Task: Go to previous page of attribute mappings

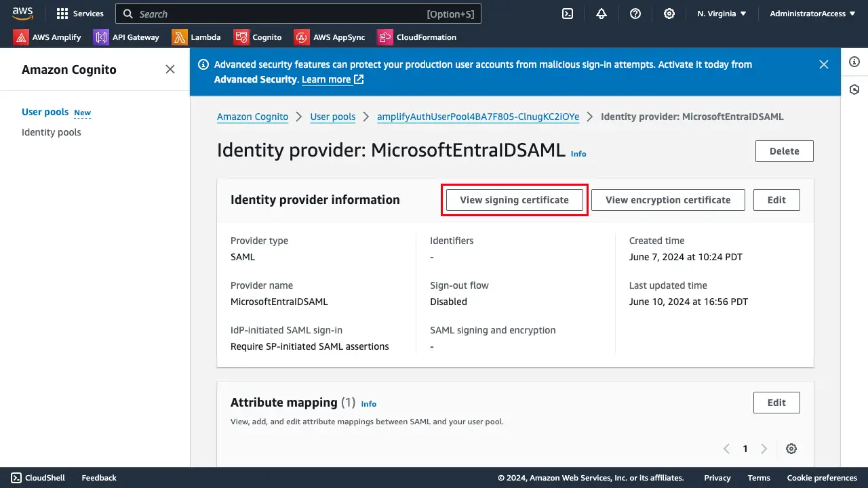Action: 727,449
